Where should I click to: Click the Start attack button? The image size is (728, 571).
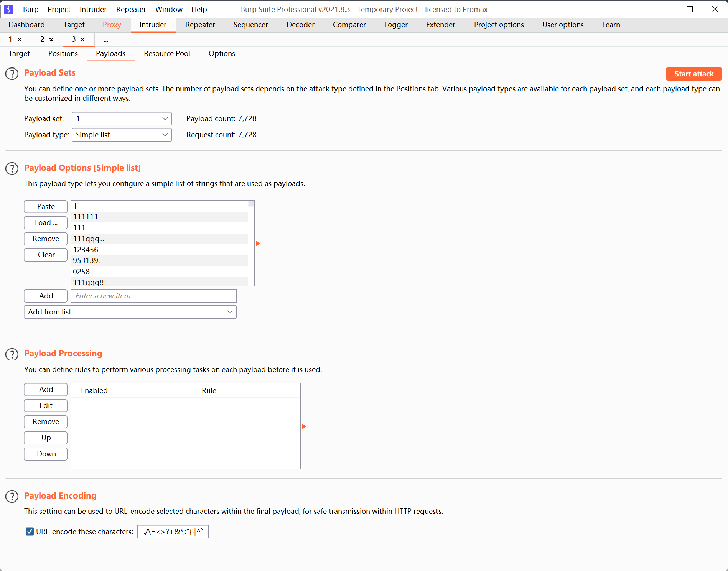693,74
